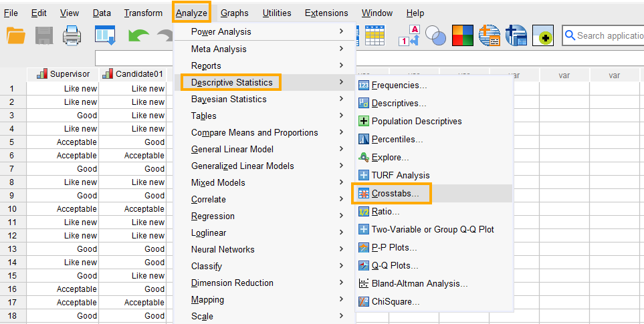Open the Neural Networks submenu
The image size is (644, 324).
tap(265, 249)
